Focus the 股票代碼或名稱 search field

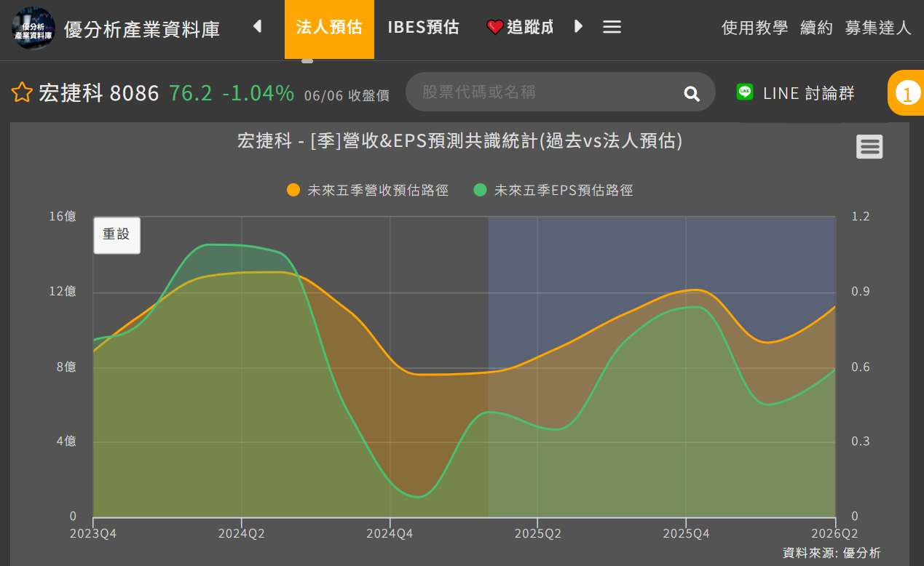(x=561, y=92)
